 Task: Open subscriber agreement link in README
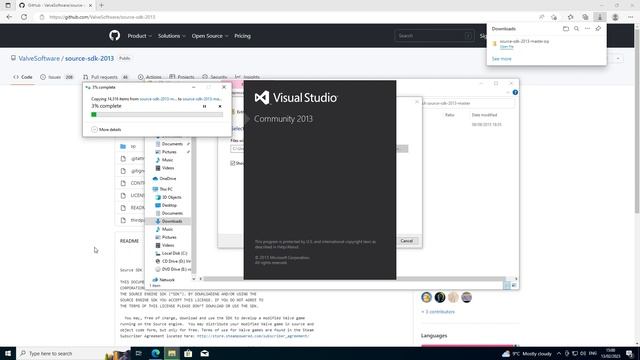pos(253,336)
